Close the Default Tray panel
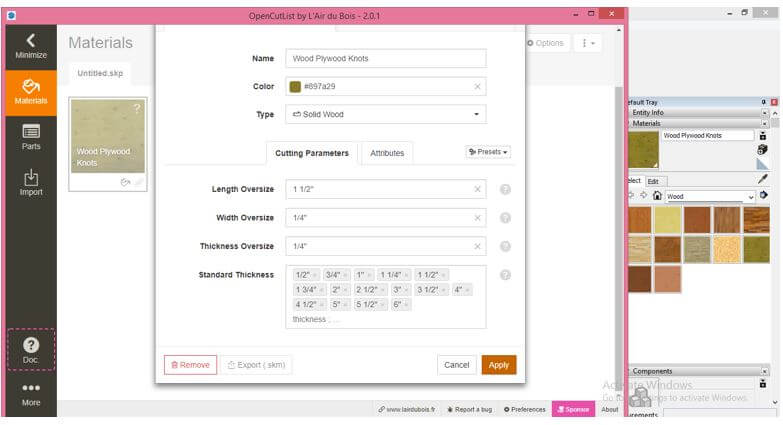This screenshot has height=425, width=783. pos(774,102)
